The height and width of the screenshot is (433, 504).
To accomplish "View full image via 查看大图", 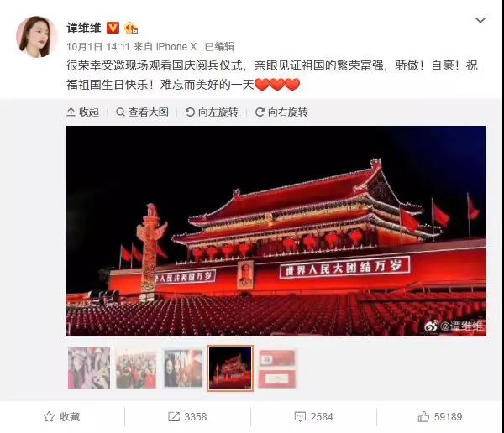I will pyautogui.click(x=143, y=112).
